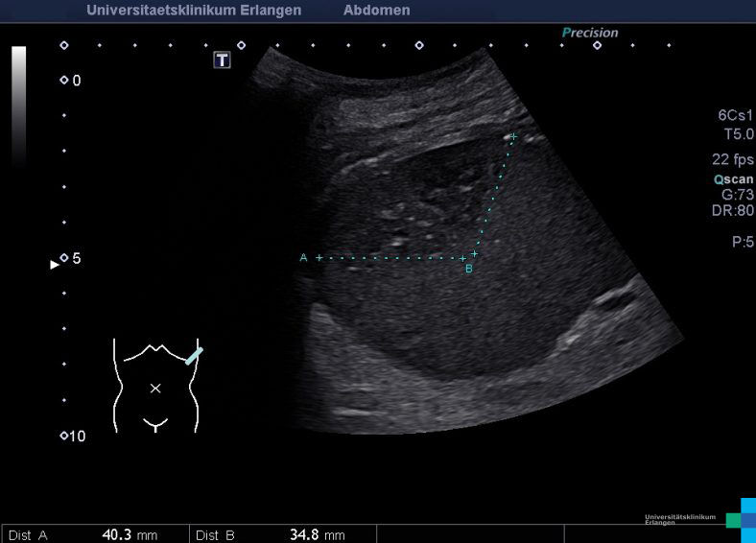756x543 pixels.
Task: Open the Abdomen exam preset label
Action: [x=376, y=11]
